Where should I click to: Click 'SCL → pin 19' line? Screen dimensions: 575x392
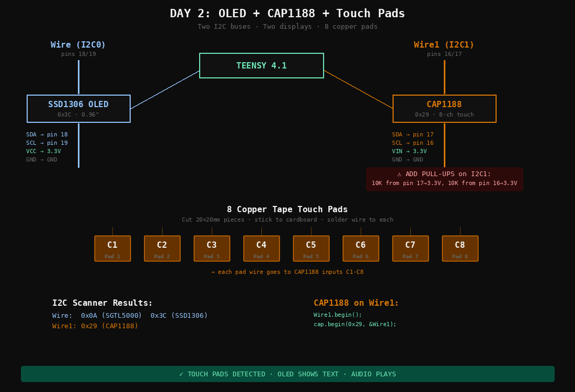point(47,143)
